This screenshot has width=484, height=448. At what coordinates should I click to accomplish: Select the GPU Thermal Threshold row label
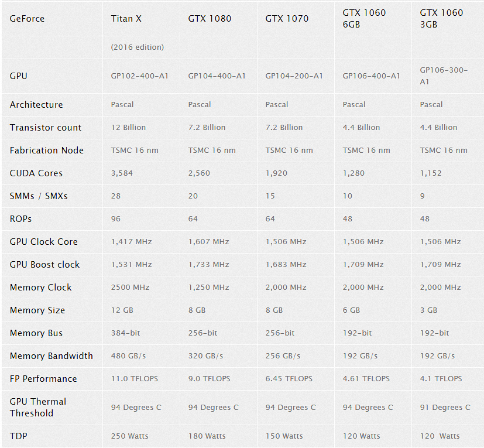tap(38, 408)
